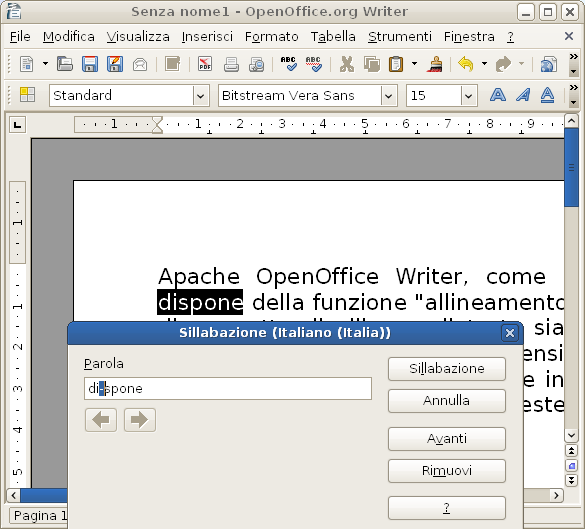585x529 pixels.
Task: Click the Open file icon
Action: pyautogui.click(x=65, y=64)
